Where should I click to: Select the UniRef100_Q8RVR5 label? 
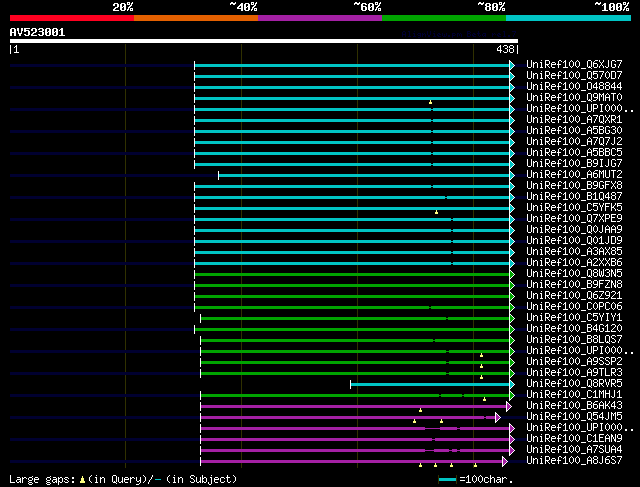click(x=574, y=384)
